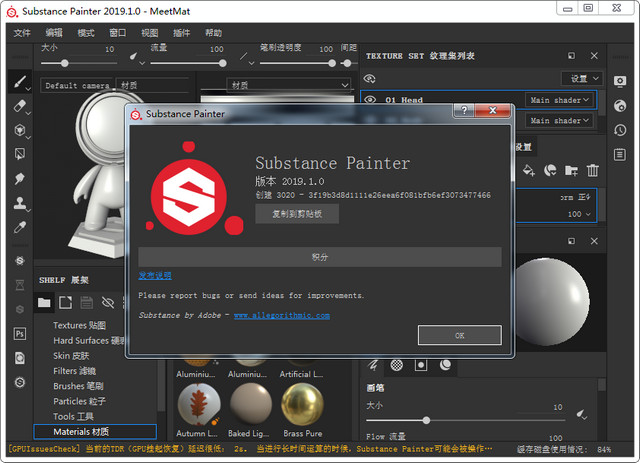Open the 文件 menu
The height and width of the screenshot is (463, 640).
pos(22,33)
